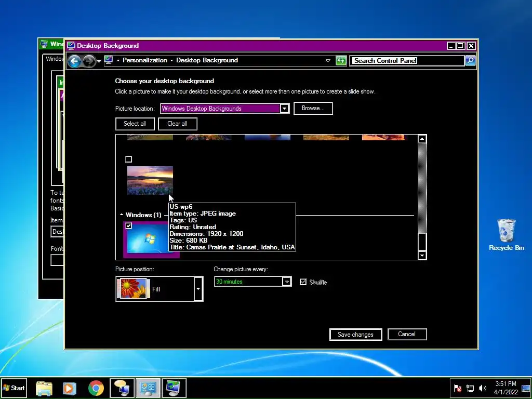This screenshot has width=532, height=399.
Task: Click the Control Panel icon in address bar
Action: 109,60
